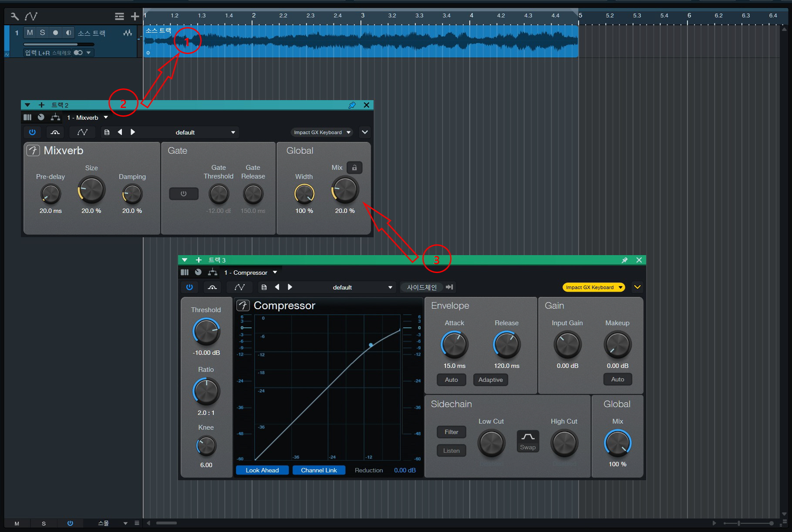Click the Sidechain Filter button

(x=451, y=432)
